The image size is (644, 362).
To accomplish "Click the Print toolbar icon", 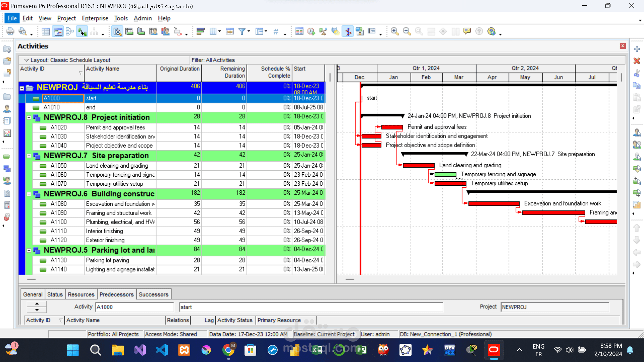I will [10, 32].
